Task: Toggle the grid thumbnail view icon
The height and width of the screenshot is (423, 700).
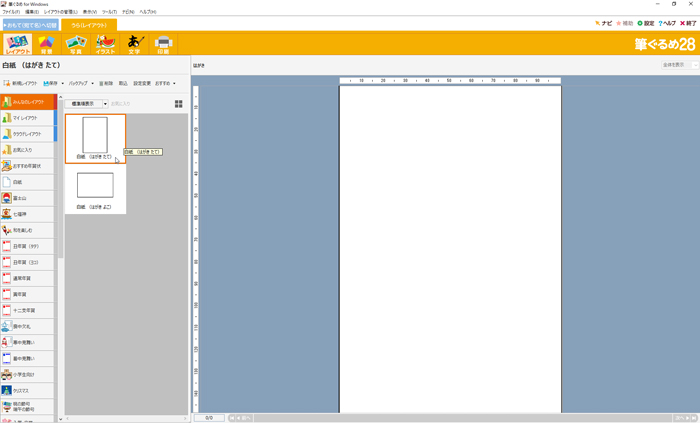Action: [x=179, y=104]
